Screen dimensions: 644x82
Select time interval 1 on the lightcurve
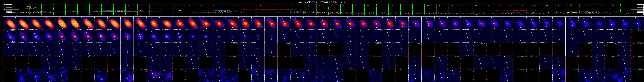pyautogui.click(x=36, y=10)
